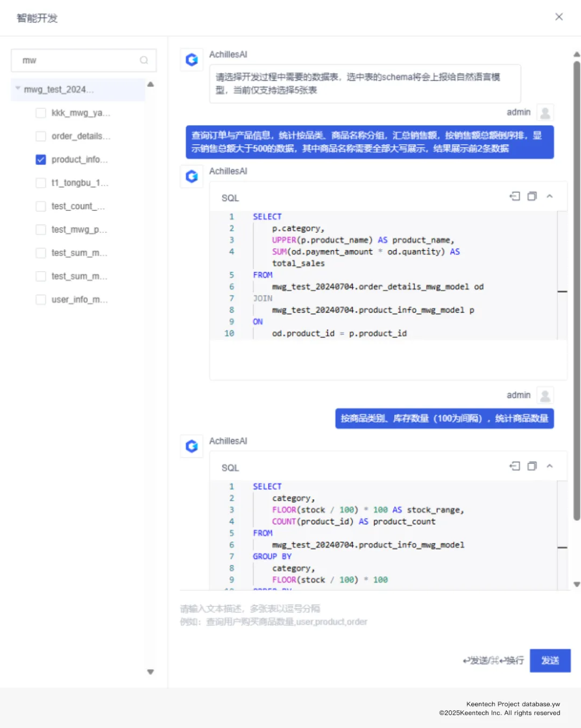This screenshot has height=728, width=581.
Task: Enable the user_info_m table checkbox
Action: pos(41,300)
